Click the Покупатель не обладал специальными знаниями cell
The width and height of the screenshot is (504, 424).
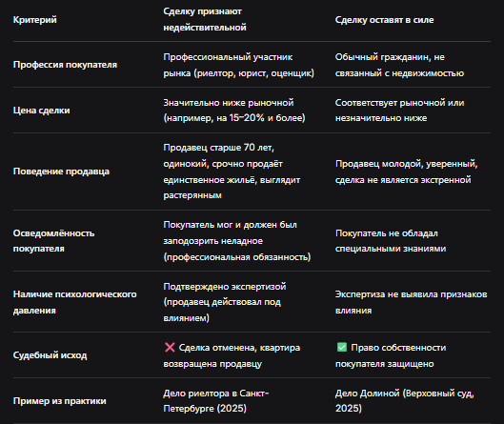[x=391, y=241]
